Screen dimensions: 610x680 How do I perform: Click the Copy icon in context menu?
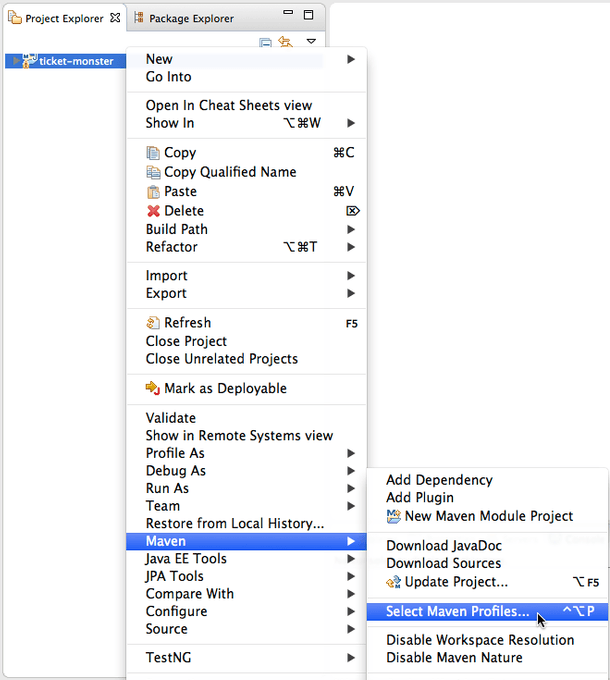[x=153, y=153]
